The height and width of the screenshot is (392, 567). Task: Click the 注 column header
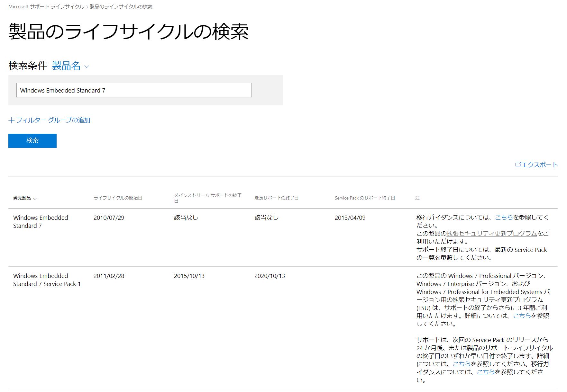click(417, 198)
